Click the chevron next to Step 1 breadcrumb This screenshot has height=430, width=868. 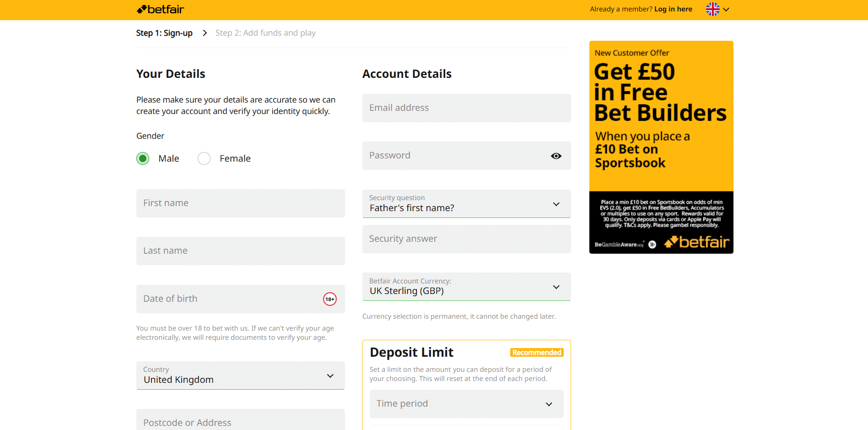tap(205, 33)
